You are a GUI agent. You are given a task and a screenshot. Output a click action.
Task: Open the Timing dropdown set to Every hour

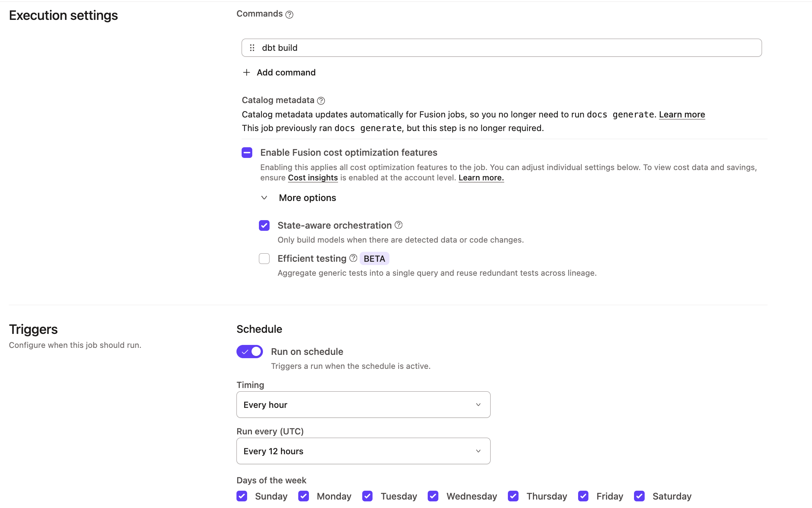[363, 405]
